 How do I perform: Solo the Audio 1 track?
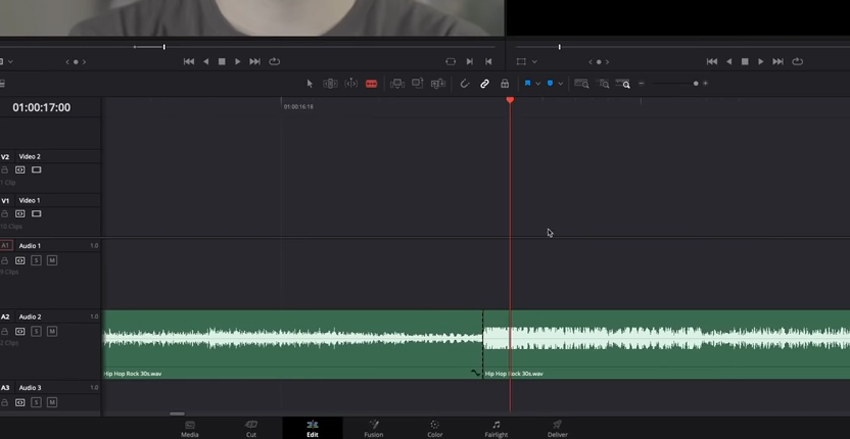click(36, 260)
